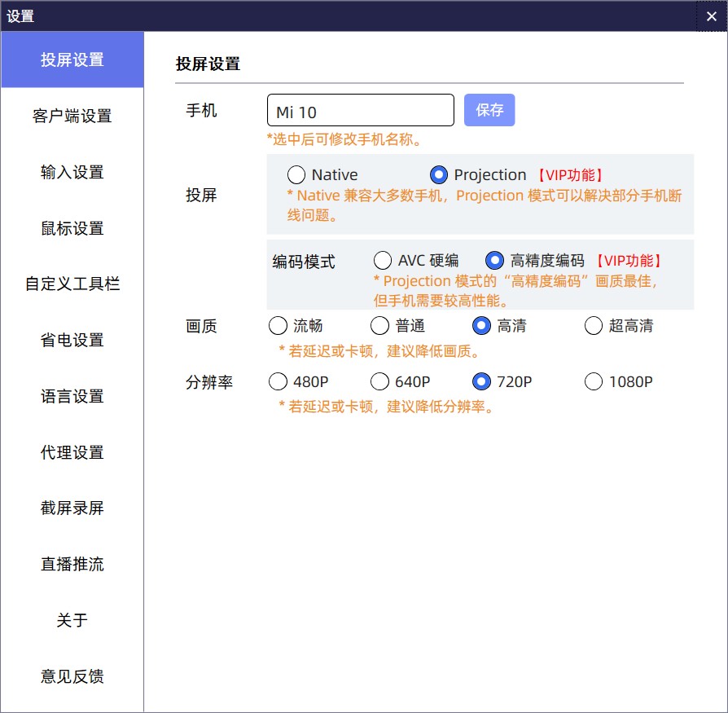Go to 鼠标设置 section
Image resolution: width=728 pixels, height=713 pixels.
point(72,228)
